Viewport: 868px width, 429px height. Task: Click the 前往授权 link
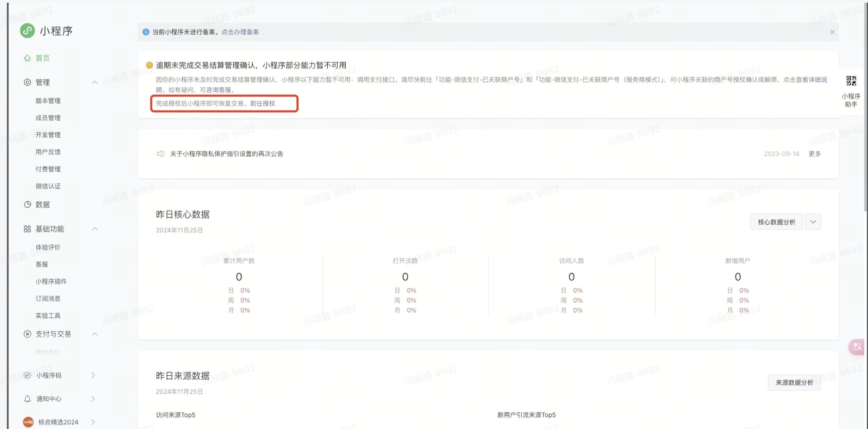[x=263, y=103]
